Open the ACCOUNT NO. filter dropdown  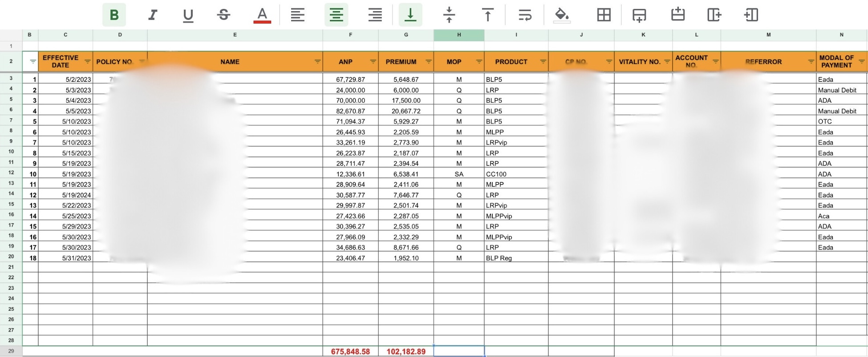tap(716, 62)
